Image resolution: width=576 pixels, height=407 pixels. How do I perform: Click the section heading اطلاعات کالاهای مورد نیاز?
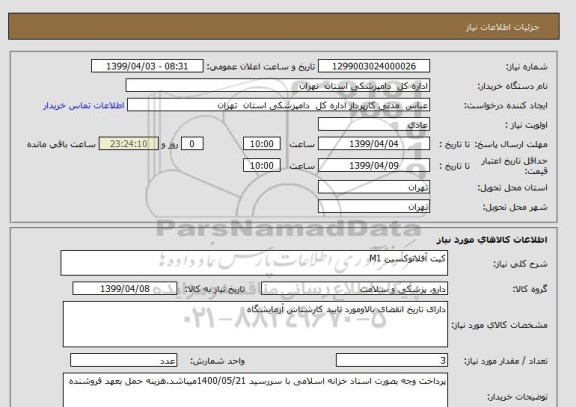[492, 240]
